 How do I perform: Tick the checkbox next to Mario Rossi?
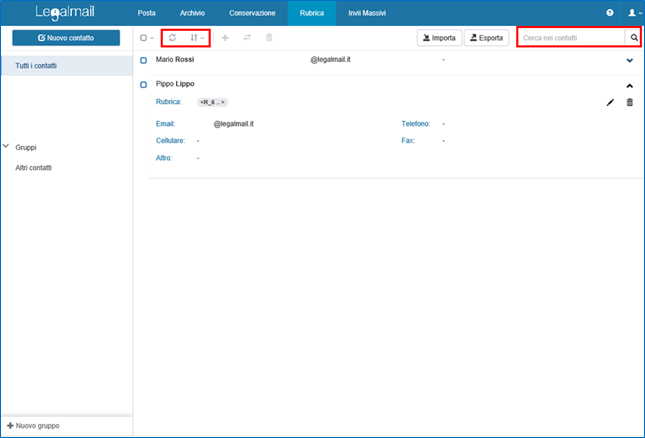tap(144, 61)
